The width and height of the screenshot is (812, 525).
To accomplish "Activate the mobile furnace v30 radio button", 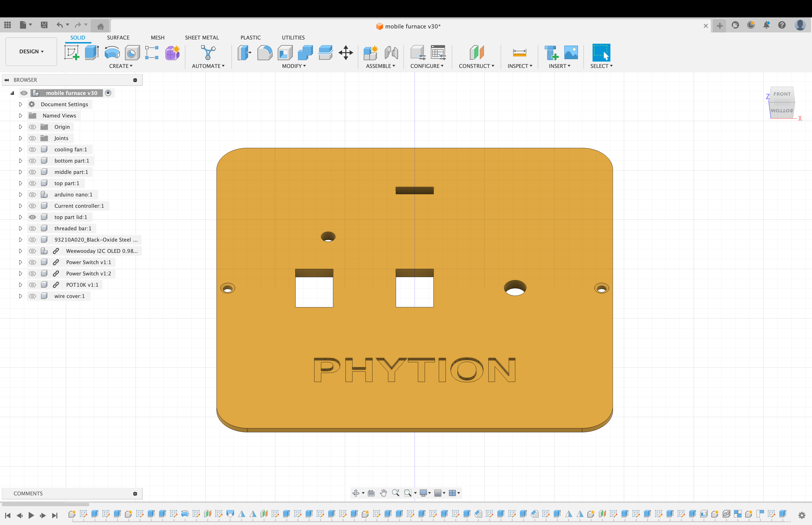I will tap(108, 93).
